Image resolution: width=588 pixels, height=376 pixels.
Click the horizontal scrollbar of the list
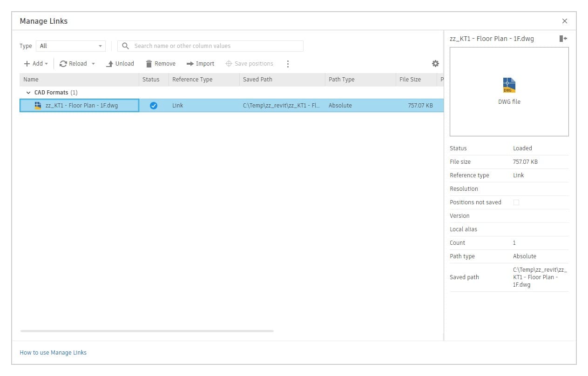147,331
